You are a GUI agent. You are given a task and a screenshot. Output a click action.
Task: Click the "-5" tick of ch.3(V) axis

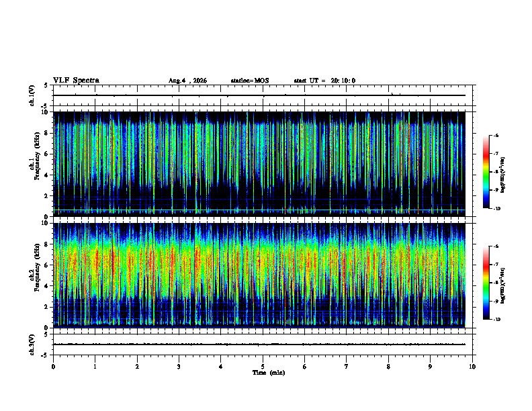tap(45, 355)
